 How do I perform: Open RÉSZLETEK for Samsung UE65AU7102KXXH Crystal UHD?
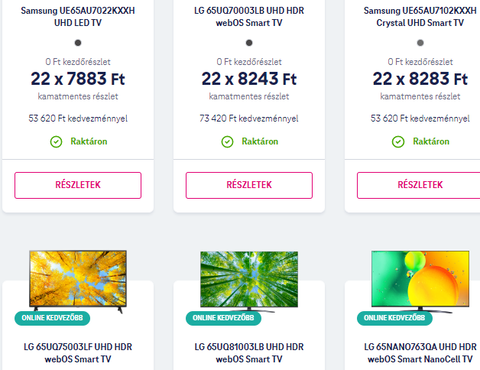point(419,185)
